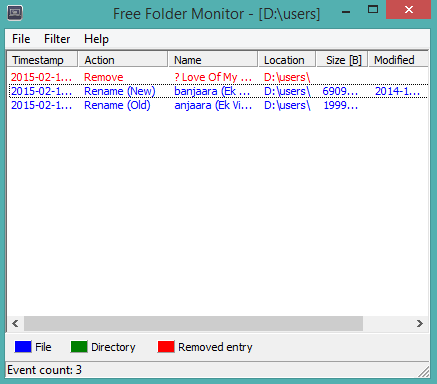Viewport: 437px width, 384px height.
Task: Click the window resize grip in status bar
Action: [424, 372]
